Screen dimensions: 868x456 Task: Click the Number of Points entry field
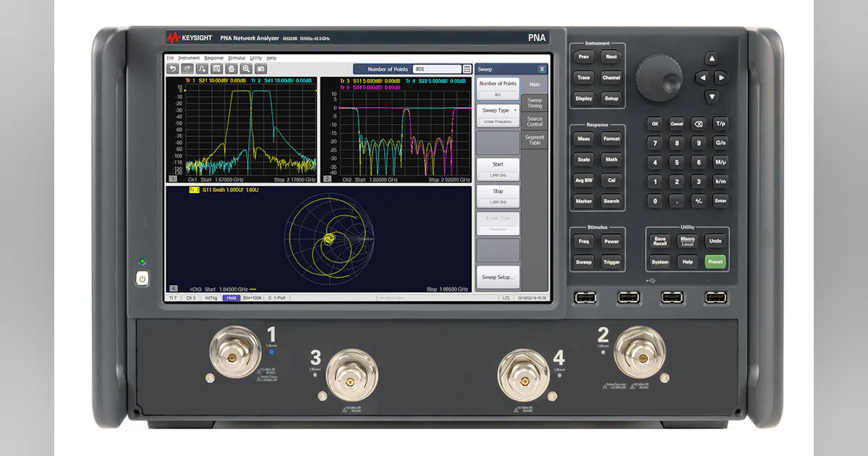436,69
